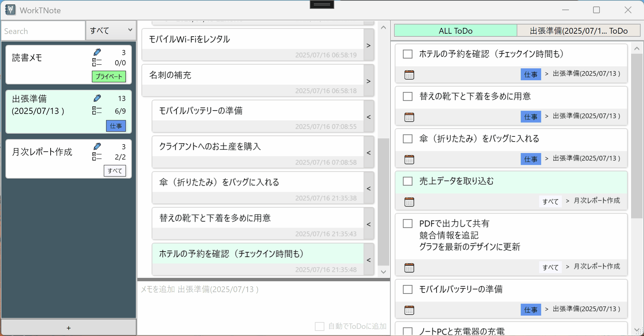Switch to 出張準備(2025/07/1... ToDo tab
This screenshot has height=336, width=644.
tap(578, 31)
